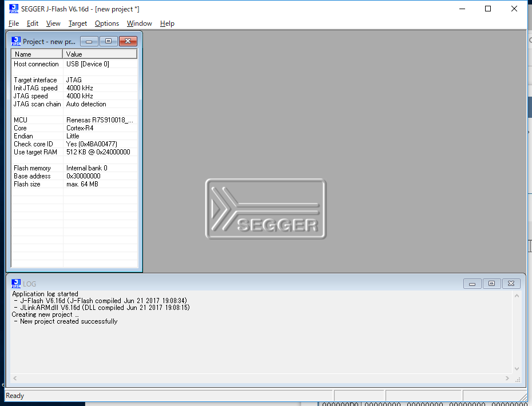Click the 'Creating new project' log line

[x=45, y=315]
